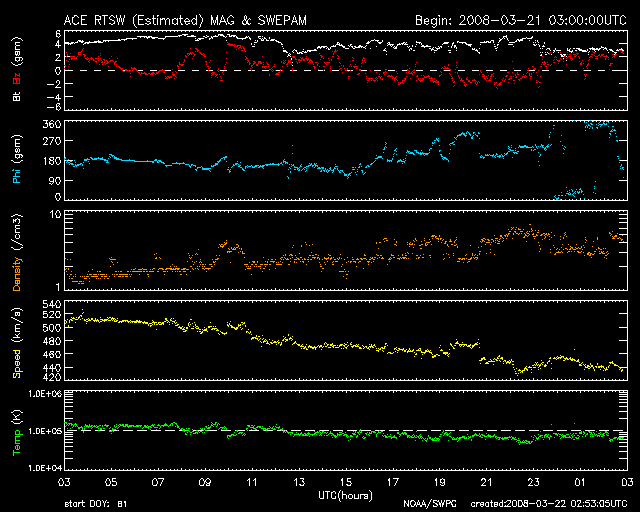Click the '1.0E+04' temperature tick label
Screen dimensions: 640x512
point(45,468)
